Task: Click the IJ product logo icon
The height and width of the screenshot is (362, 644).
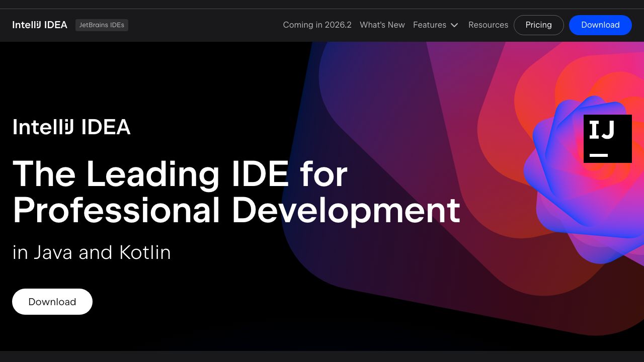Action: 608,139
